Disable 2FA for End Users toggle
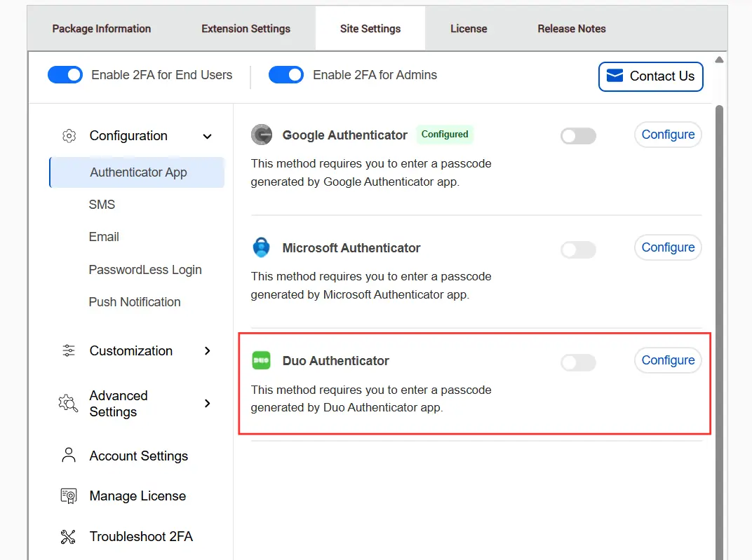This screenshot has width=752, height=560. click(x=65, y=75)
